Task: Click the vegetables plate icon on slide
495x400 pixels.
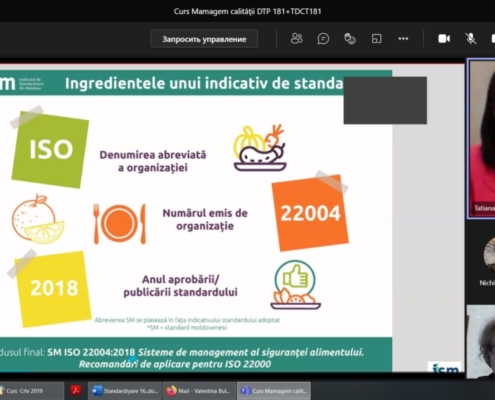Action: point(260,148)
